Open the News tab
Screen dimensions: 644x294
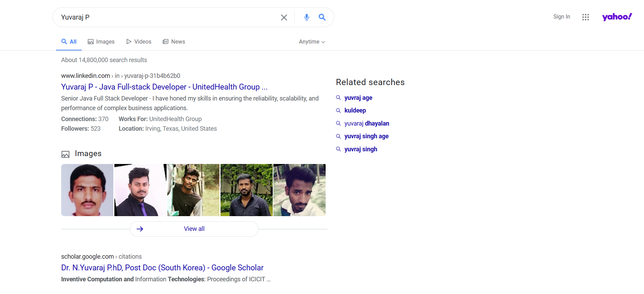[174, 42]
